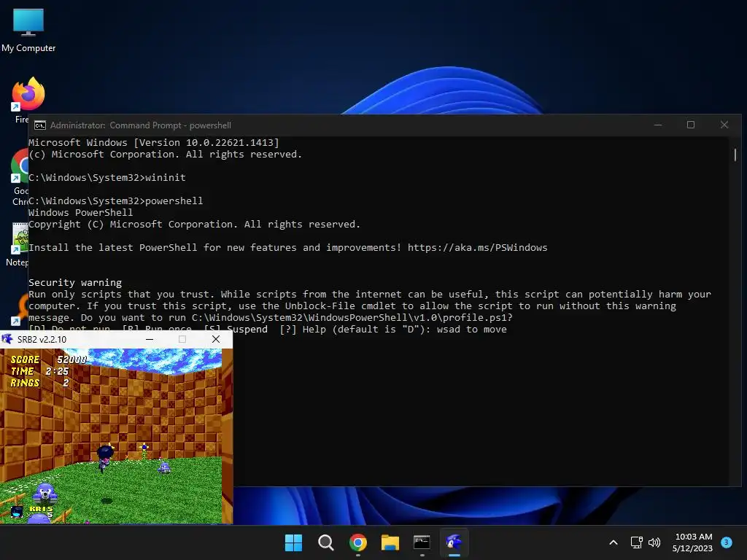Click the 'Security warning' text line
Screen dimensions: 747x560
pos(75,282)
